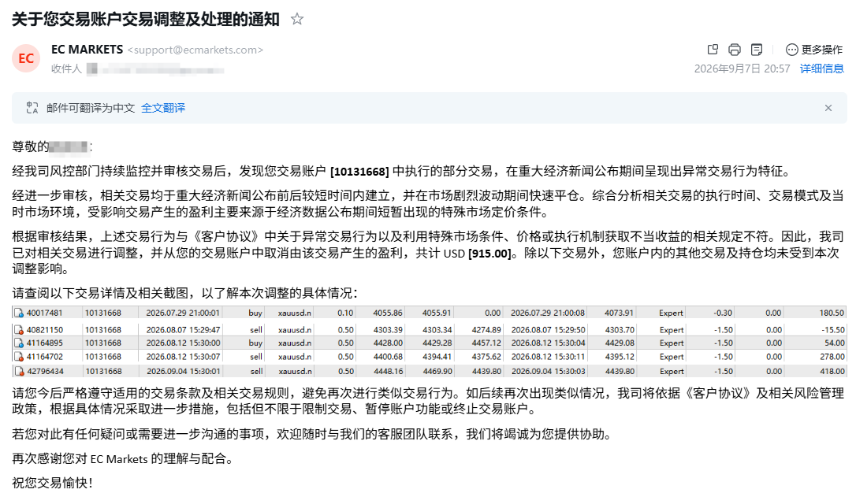Click commission -0.30 in first row
Image resolution: width=856 pixels, height=504 pixels.
pyautogui.click(x=723, y=313)
